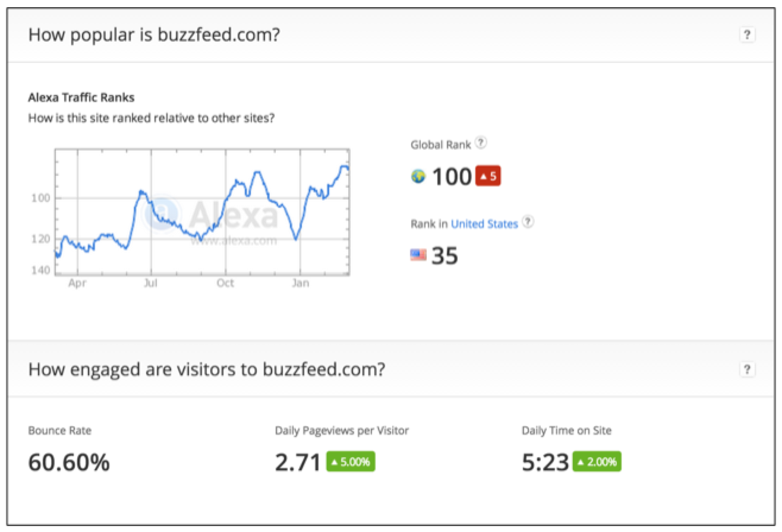Click green 2.00% time on site badge
Image resolution: width=782 pixels, height=532 pixels.
(x=597, y=462)
